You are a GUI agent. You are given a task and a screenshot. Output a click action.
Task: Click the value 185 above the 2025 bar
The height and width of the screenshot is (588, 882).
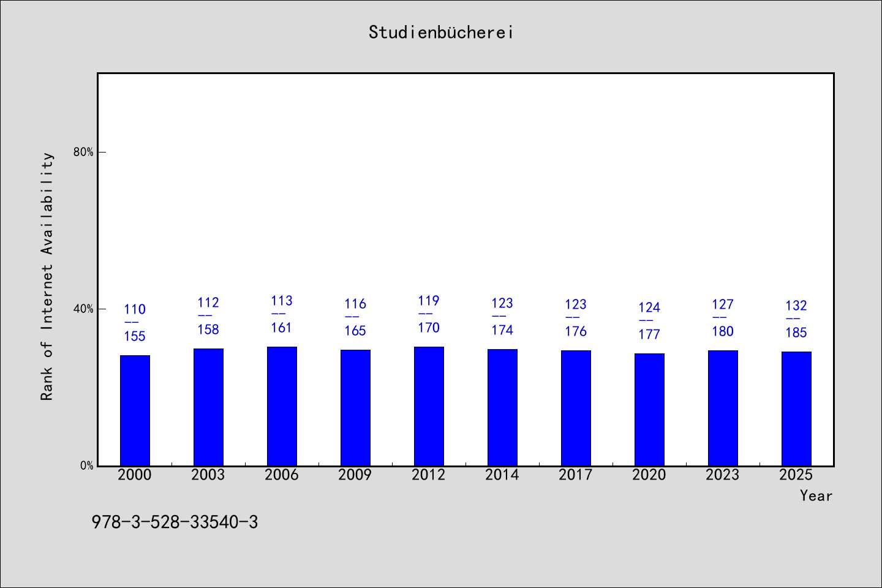tap(796, 333)
